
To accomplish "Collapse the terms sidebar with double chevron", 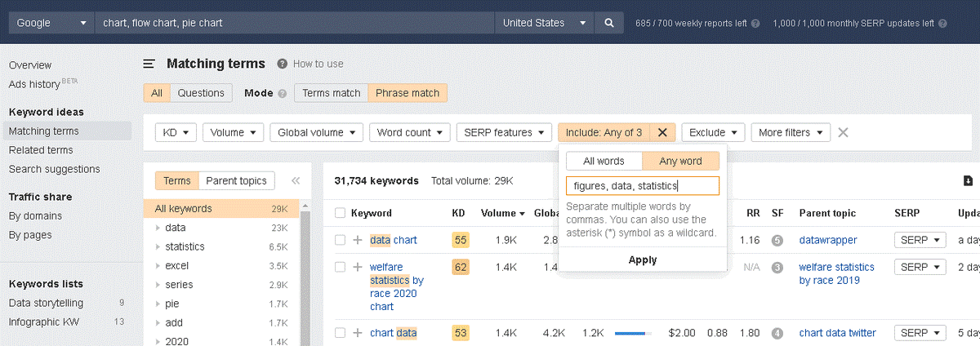I will [296, 181].
